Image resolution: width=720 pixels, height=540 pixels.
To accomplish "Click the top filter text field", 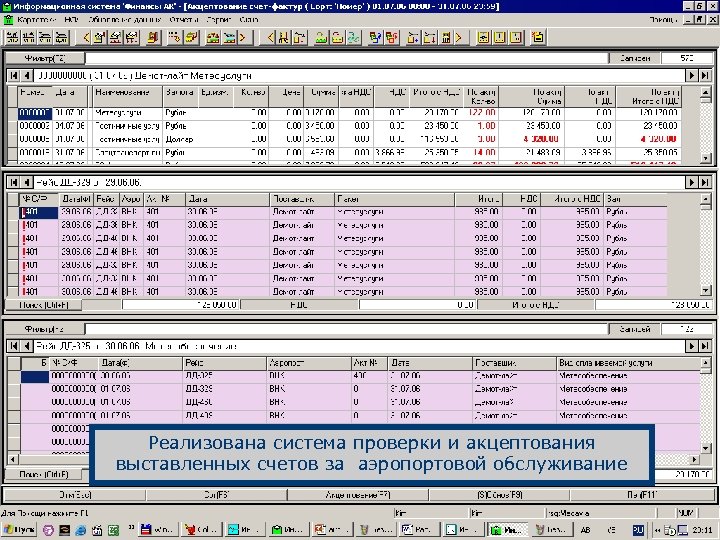I will coord(347,58).
